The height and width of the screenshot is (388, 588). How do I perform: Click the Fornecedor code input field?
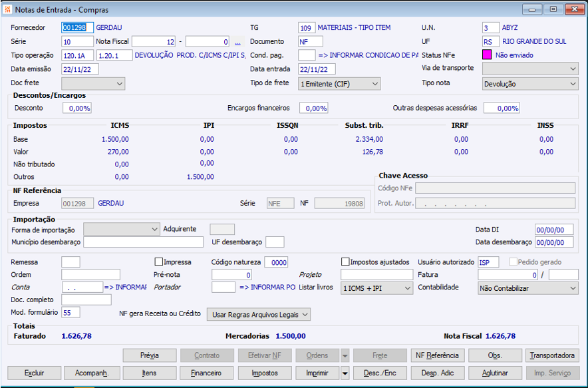click(x=77, y=28)
